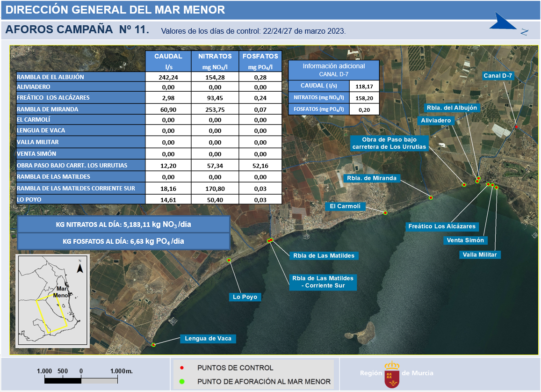
Task: Click Canal D-7 fosfatos value 0,20
Action: [364, 110]
